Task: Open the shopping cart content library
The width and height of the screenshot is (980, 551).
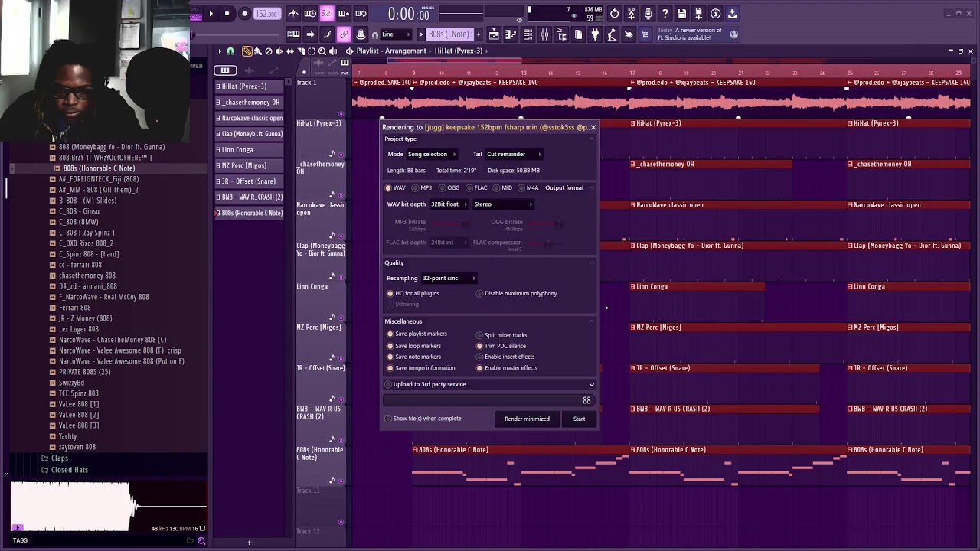Action: point(645,34)
